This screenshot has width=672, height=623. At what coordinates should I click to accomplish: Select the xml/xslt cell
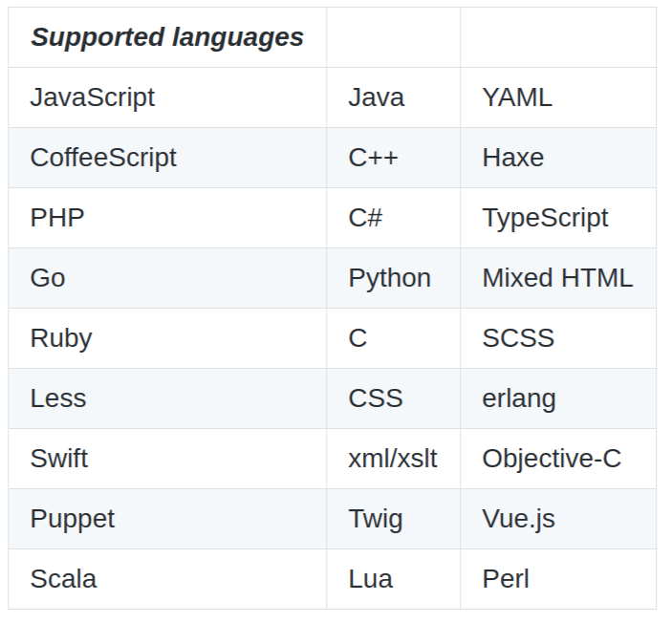point(393,459)
